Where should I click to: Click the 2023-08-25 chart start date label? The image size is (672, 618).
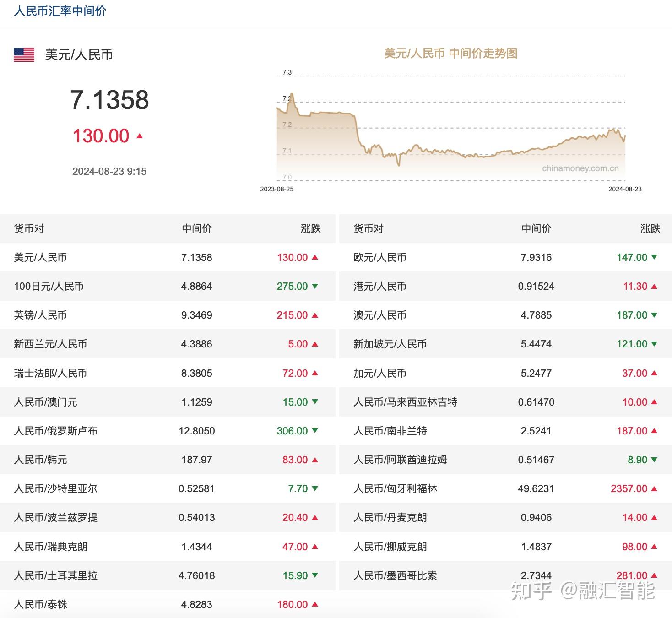277,189
